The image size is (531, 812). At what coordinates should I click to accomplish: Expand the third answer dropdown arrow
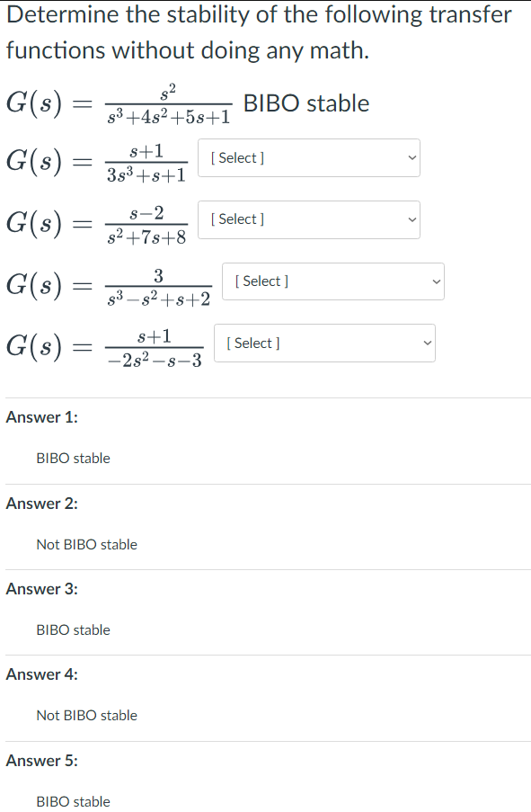click(x=436, y=281)
